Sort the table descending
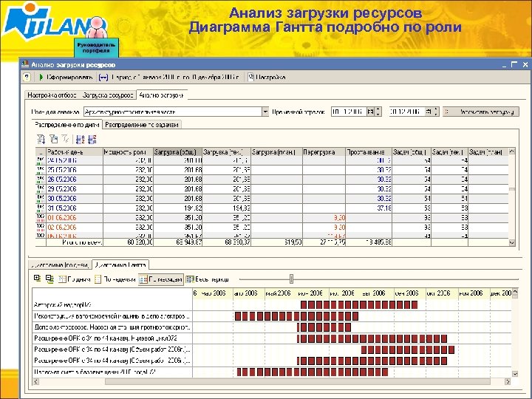The image size is (532, 399). (92, 140)
